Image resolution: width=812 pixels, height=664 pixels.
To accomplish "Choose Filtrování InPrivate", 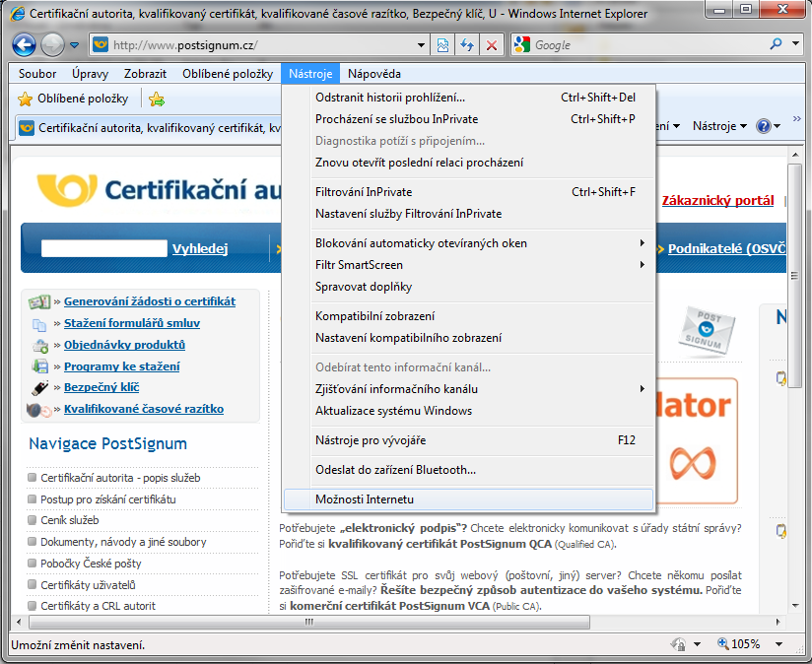I will [x=469, y=192].
